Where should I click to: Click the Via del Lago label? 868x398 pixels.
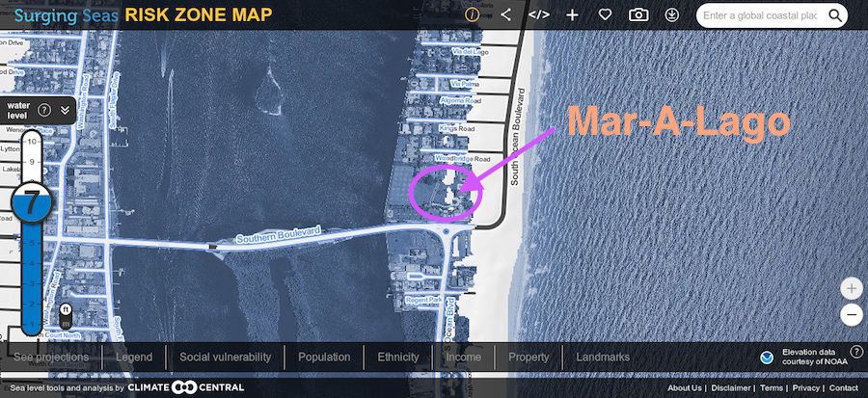pyautogui.click(x=470, y=51)
